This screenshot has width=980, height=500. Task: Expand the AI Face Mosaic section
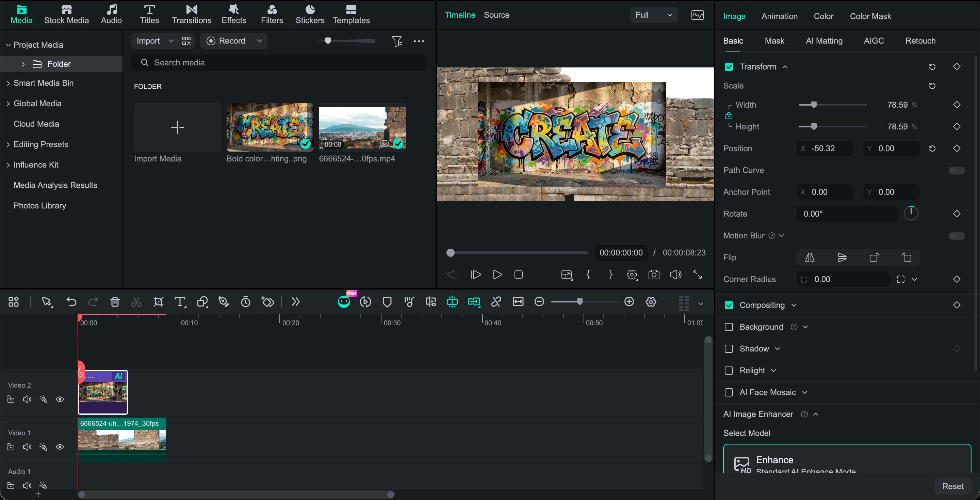(804, 392)
